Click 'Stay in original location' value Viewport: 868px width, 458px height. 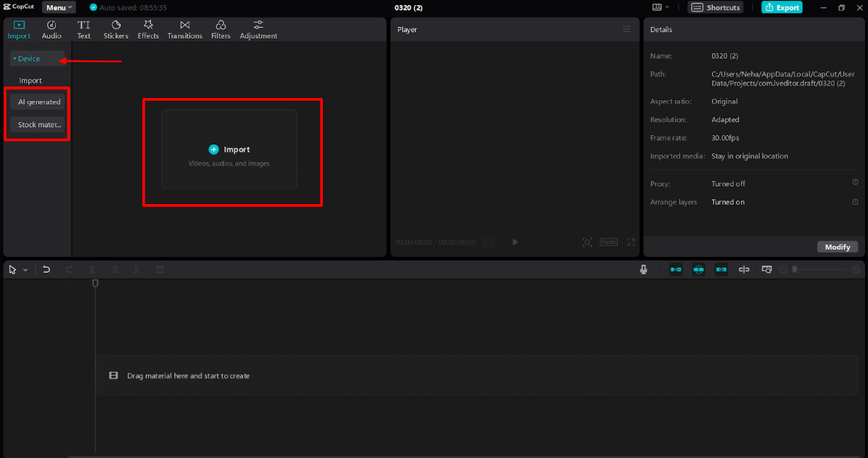tap(750, 156)
